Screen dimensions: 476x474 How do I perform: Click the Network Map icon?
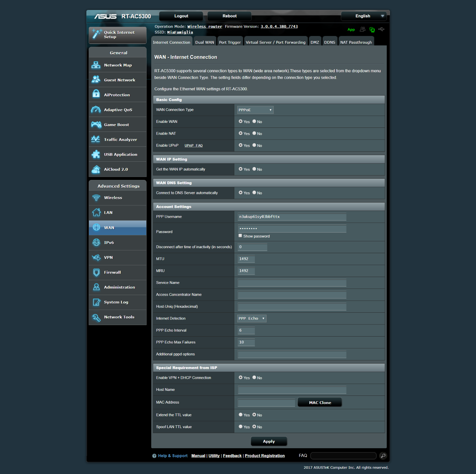click(96, 65)
